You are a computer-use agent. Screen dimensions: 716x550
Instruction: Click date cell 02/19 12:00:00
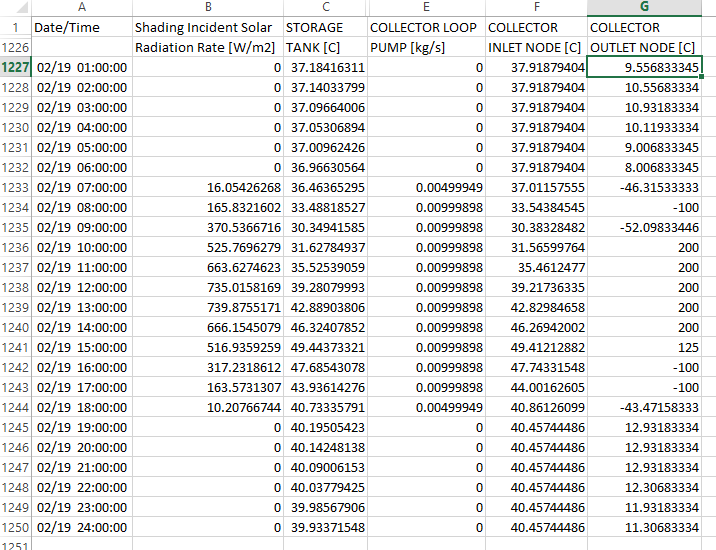point(82,287)
